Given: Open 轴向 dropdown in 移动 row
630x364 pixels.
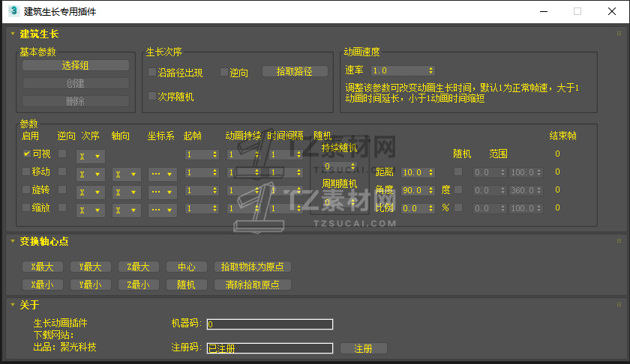Looking at the screenshot, I should point(127,175).
